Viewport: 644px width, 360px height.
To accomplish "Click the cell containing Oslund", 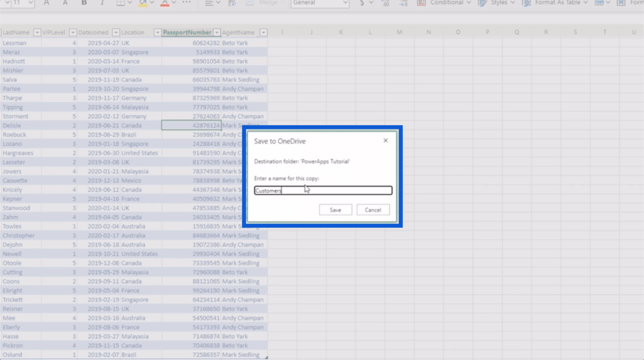I will pyautogui.click(x=21, y=355).
